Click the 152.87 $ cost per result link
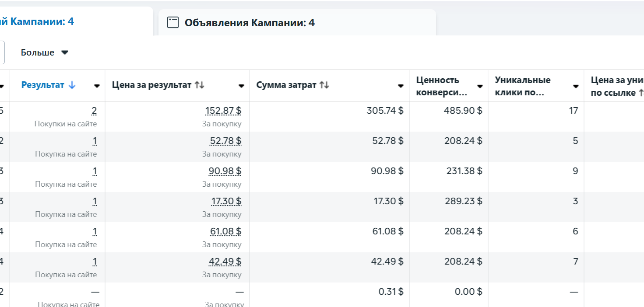 tap(223, 111)
